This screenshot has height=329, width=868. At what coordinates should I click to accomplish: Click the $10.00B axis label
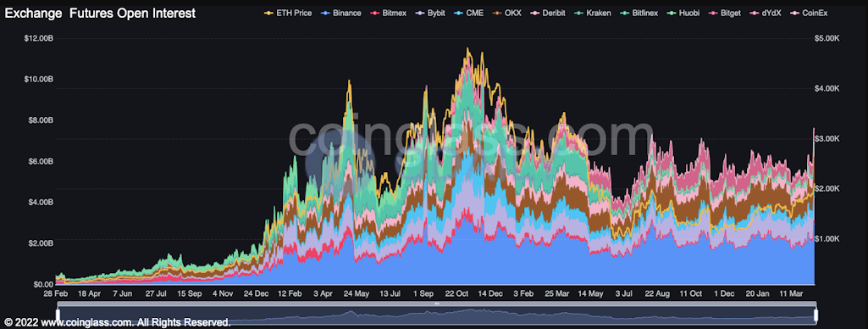38,79
